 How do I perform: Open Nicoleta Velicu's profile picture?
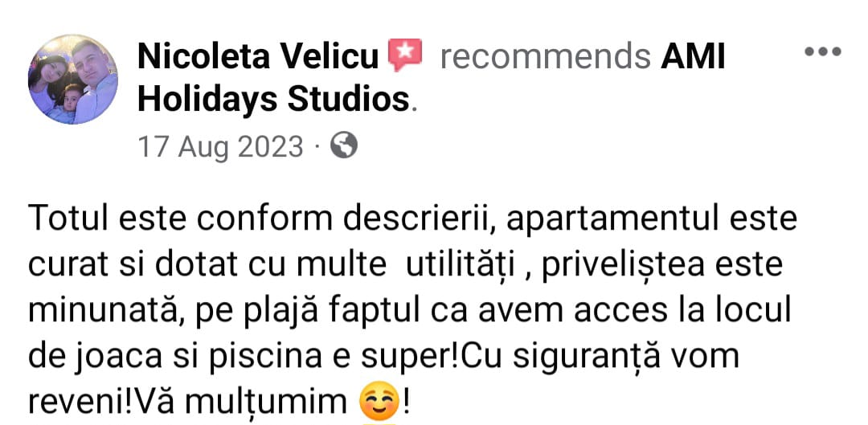[73, 79]
